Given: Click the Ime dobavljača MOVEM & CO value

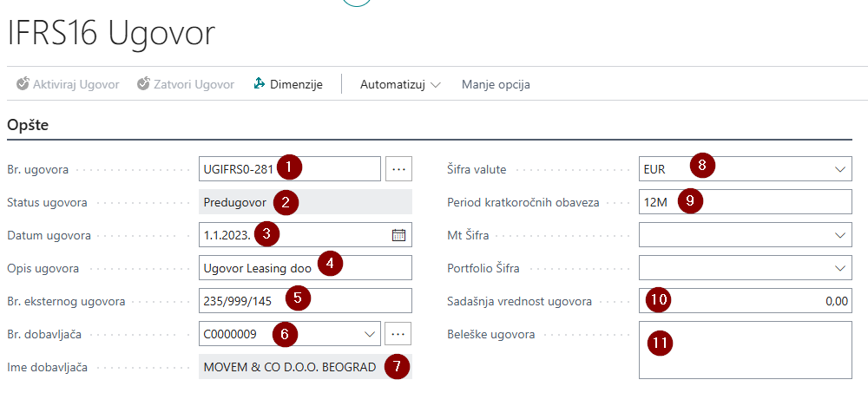Looking at the screenshot, I should pos(305,366).
